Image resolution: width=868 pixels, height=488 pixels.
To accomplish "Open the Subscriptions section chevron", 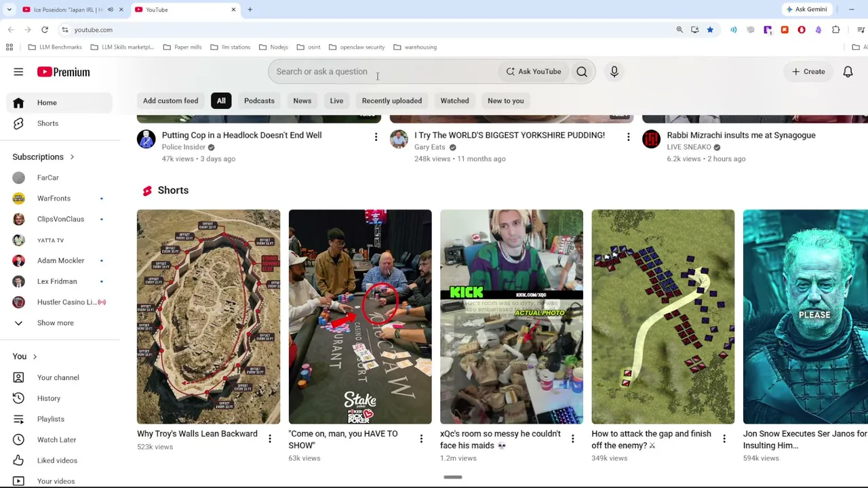I will click(72, 157).
